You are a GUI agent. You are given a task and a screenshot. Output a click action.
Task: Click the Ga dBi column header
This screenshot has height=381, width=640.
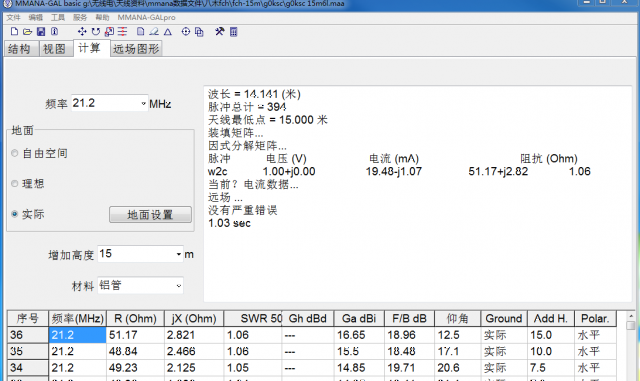click(359, 319)
